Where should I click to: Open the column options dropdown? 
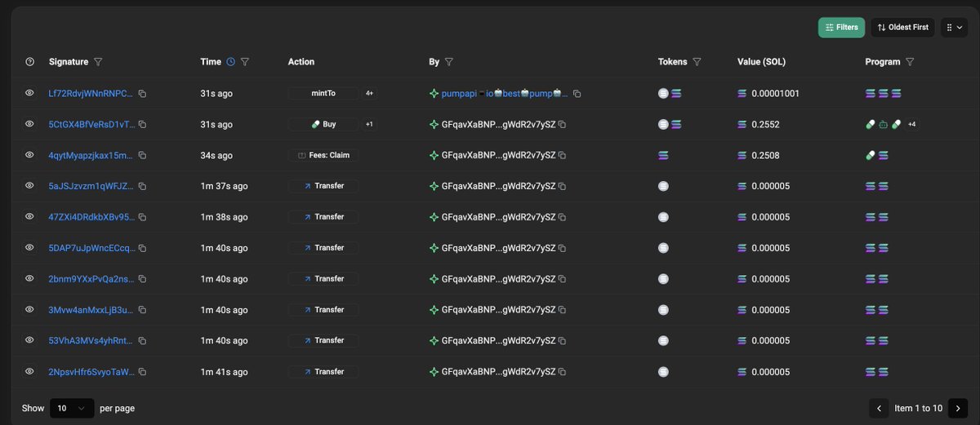pos(954,27)
